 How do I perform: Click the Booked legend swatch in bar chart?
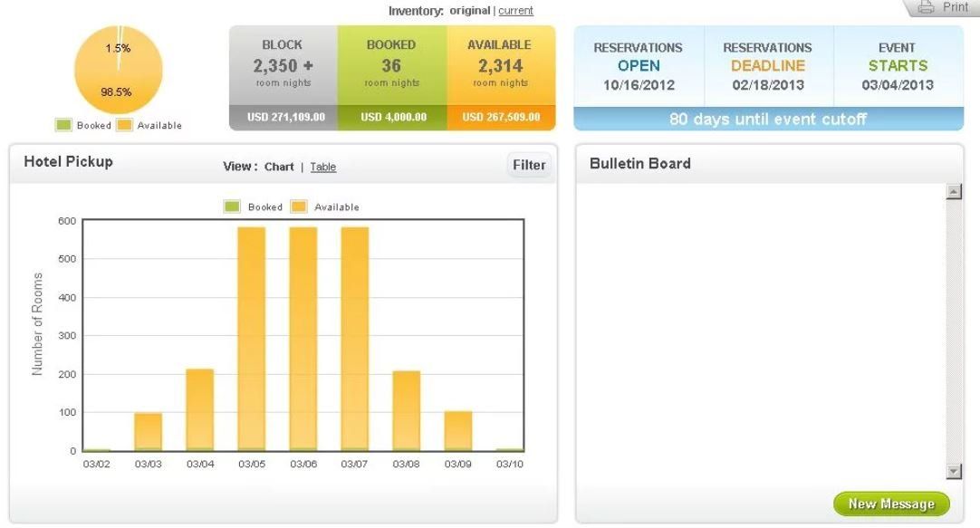(x=232, y=206)
